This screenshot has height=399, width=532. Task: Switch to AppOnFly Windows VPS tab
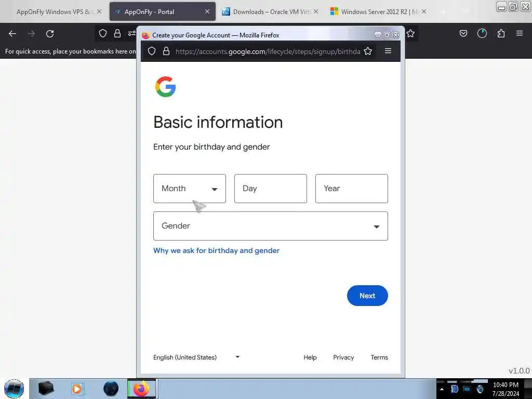pos(54,12)
